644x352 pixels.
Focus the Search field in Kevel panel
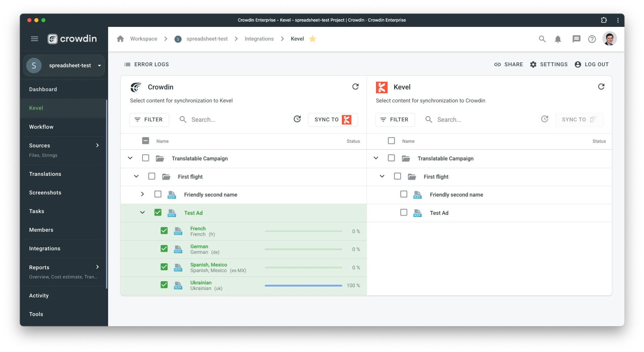[480, 120]
